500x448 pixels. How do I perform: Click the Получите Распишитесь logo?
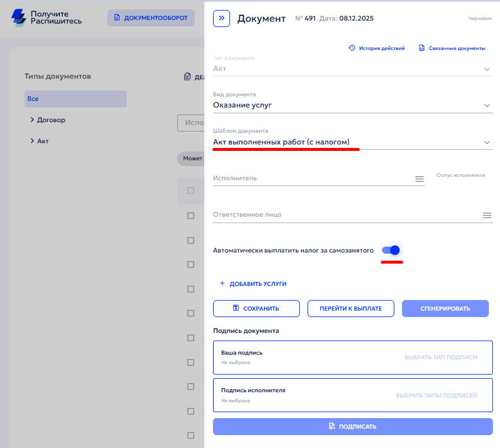(46, 18)
